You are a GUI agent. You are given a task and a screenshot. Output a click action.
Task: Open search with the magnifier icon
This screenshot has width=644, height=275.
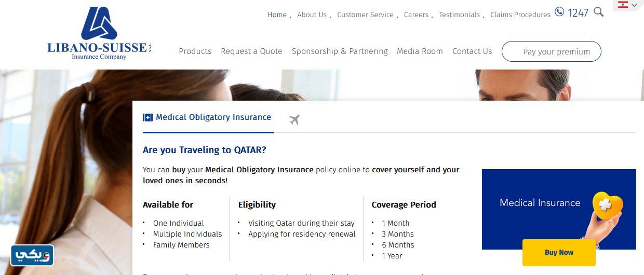tap(598, 12)
